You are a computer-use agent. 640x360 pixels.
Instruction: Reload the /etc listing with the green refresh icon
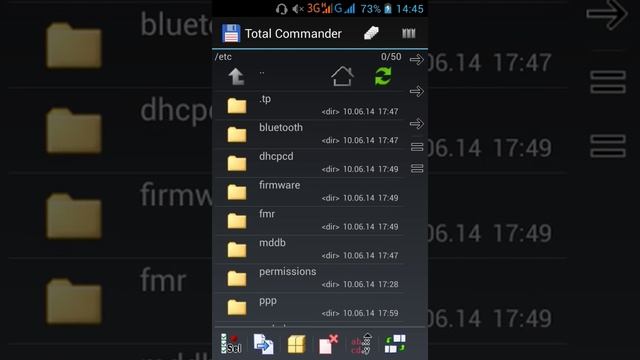coord(383,76)
